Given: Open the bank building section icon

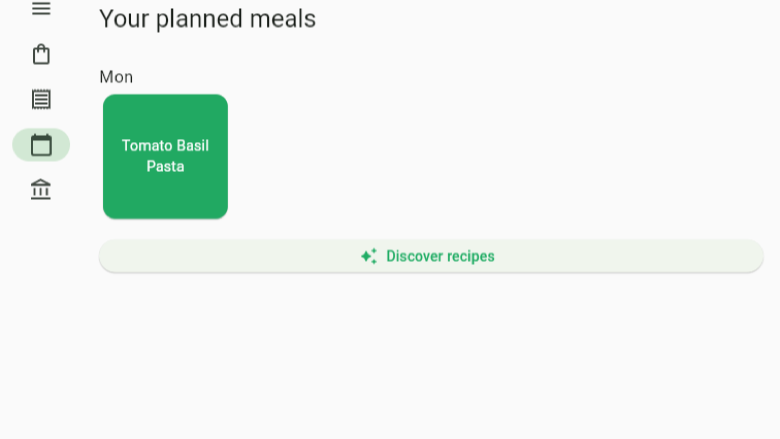Looking at the screenshot, I should point(41,189).
